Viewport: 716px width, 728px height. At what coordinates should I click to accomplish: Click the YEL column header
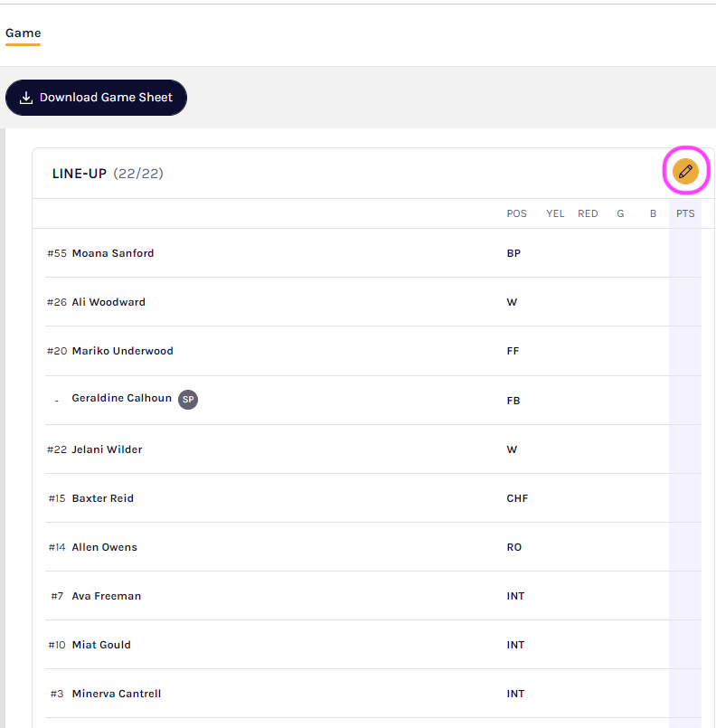click(x=555, y=213)
